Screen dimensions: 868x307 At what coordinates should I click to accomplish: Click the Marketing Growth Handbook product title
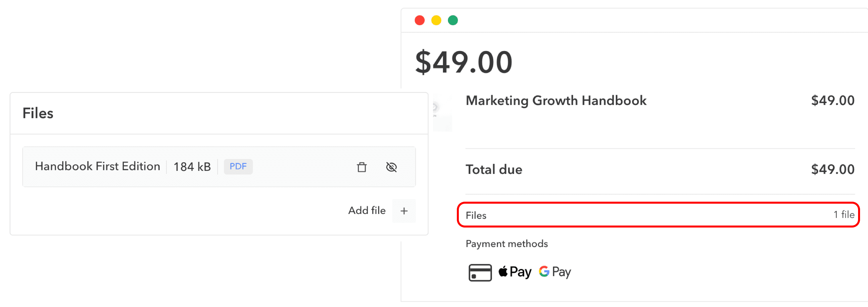[x=555, y=100]
